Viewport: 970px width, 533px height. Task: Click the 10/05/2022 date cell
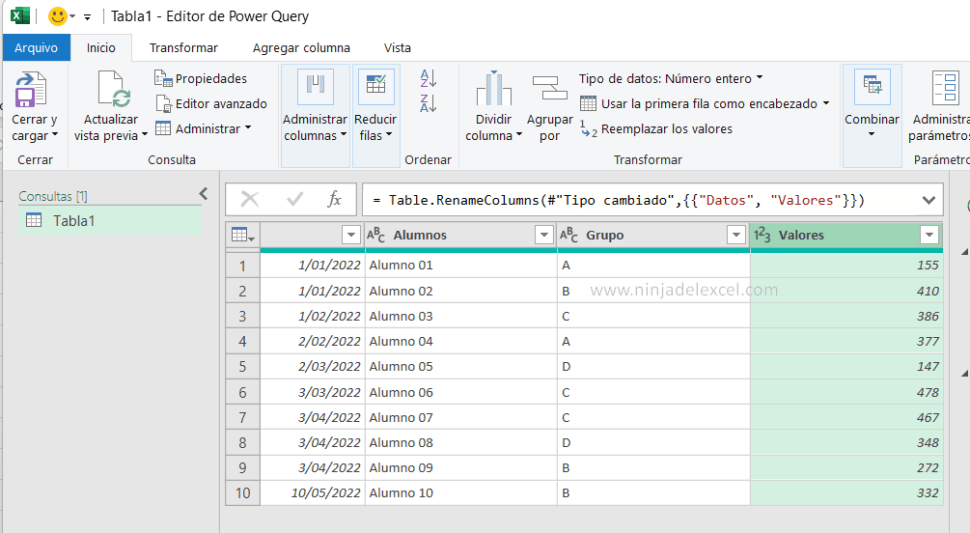point(313,493)
